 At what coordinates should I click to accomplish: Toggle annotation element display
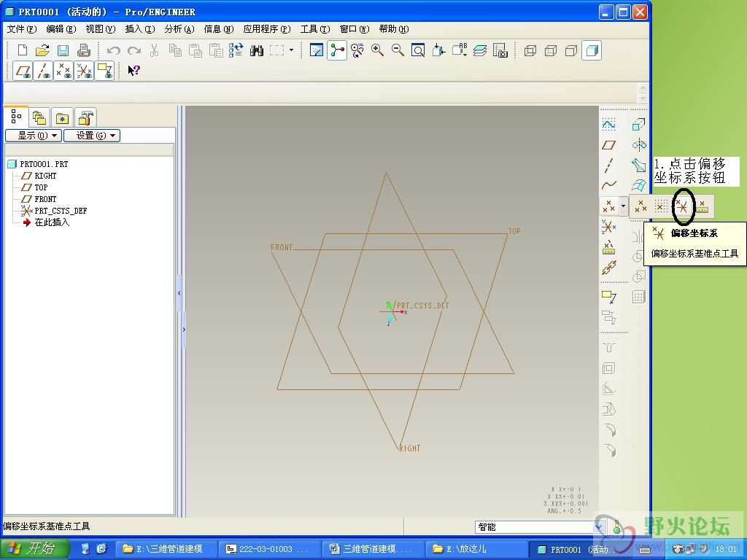(x=104, y=71)
